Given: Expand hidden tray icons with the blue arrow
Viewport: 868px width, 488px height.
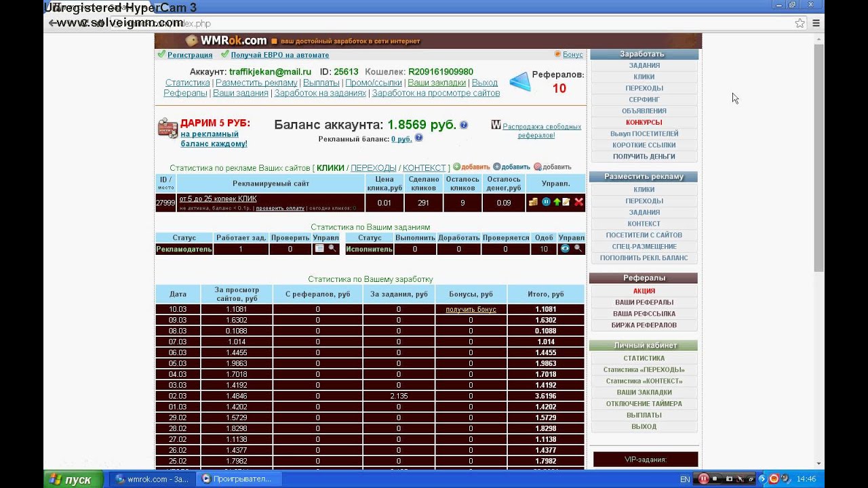Looking at the screenshot, I should click(763, 479).
